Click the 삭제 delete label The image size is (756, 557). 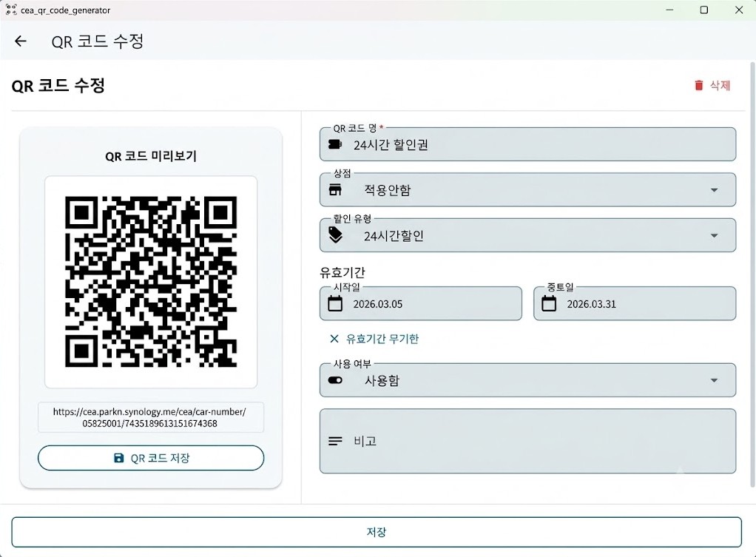(x=720, y=85)
